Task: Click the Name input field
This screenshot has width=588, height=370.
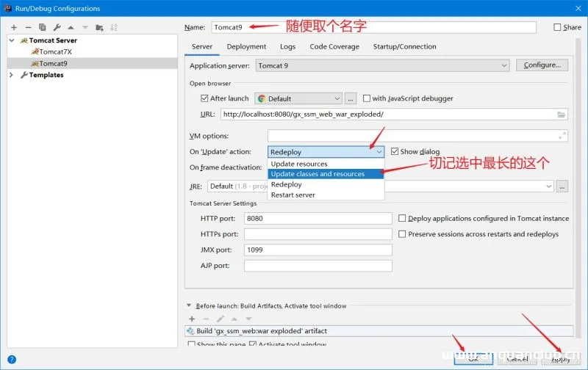Action: click(373, 27)
